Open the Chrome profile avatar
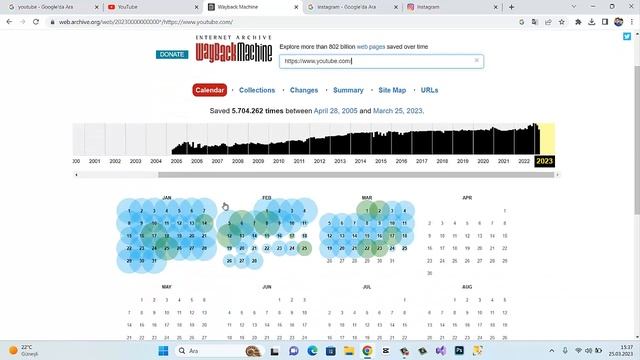 618,22
